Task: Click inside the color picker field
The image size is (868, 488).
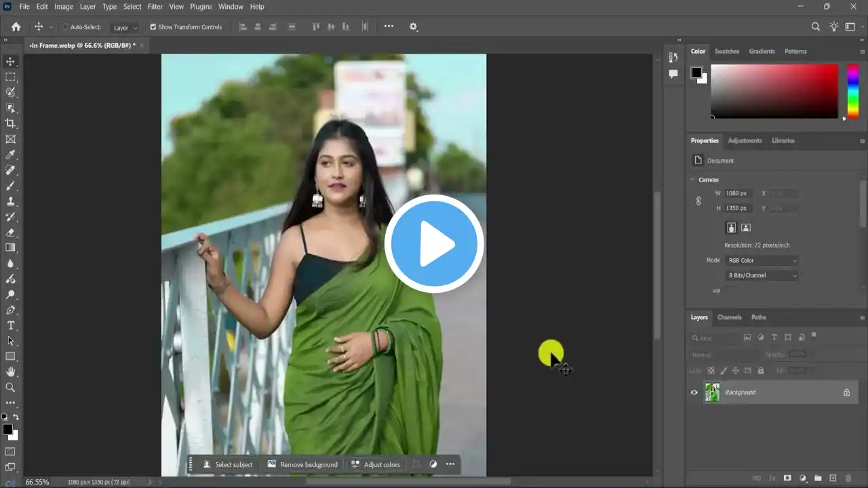Action: click(x=774, y=91)
